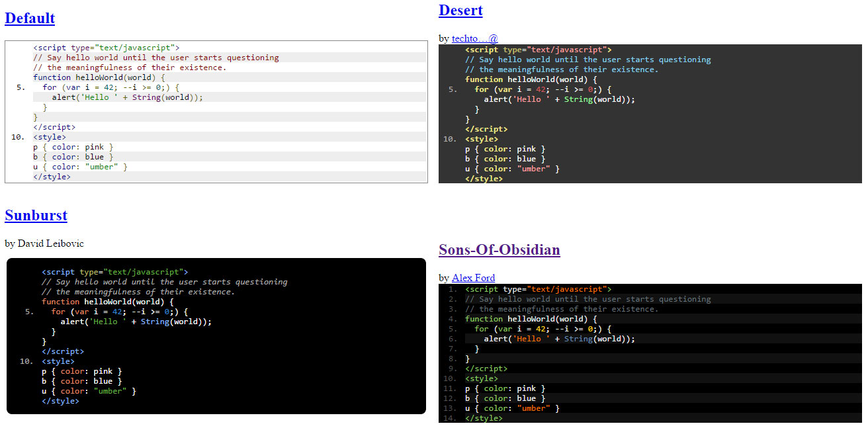The height and width of the screenshot is (436, 868).
Task: Select line number 10 in Sunburst sample
Action: point(24,361)
